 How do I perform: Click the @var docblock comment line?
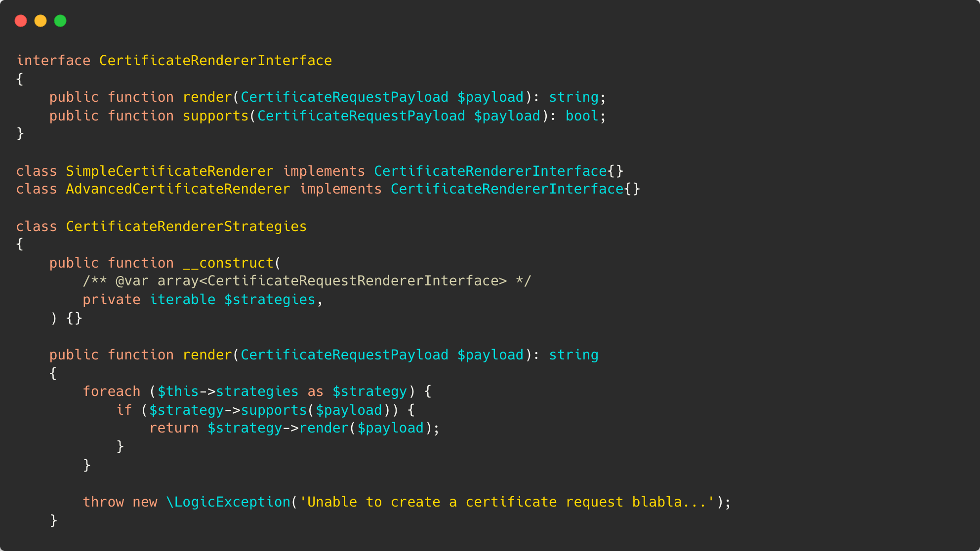pyautogui.click(x=306, y=281)
